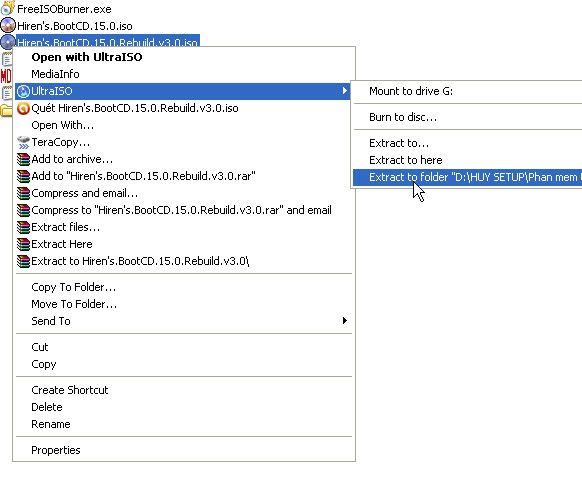Choose Compress and email...

pyautogui.click(x=183, y=193)
